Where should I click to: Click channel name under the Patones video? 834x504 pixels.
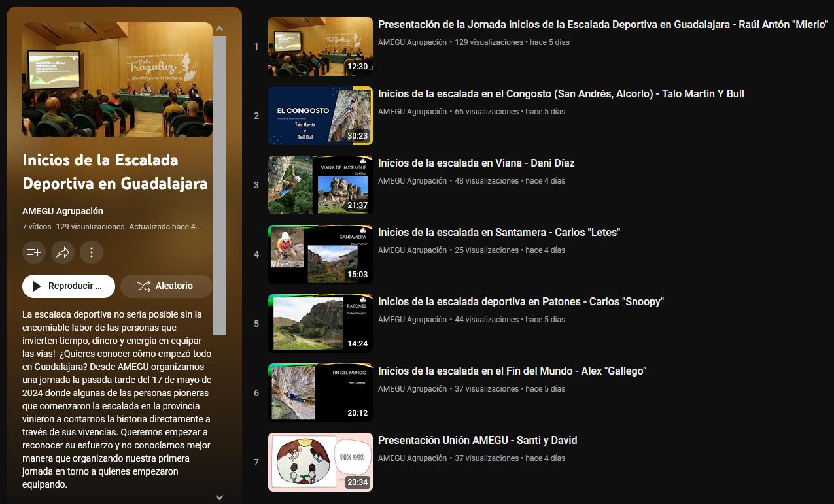click(412, 320)
